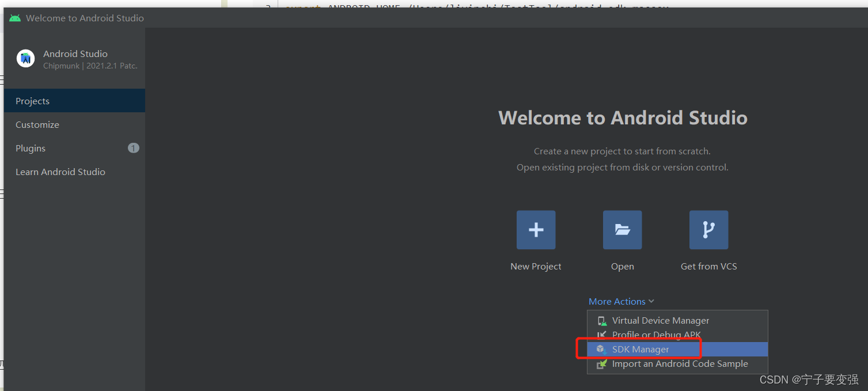Open the Customize section

point(37,124)
